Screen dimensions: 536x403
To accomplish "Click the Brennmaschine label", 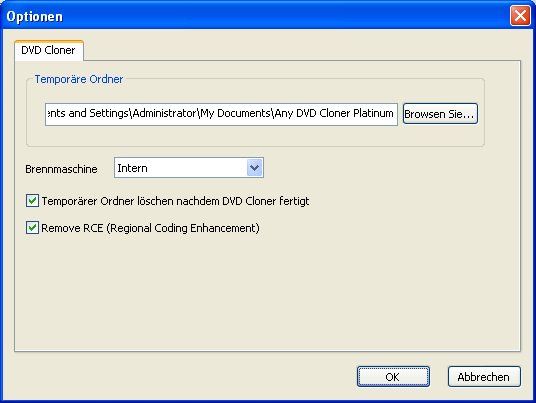I will tap(62, 169).
